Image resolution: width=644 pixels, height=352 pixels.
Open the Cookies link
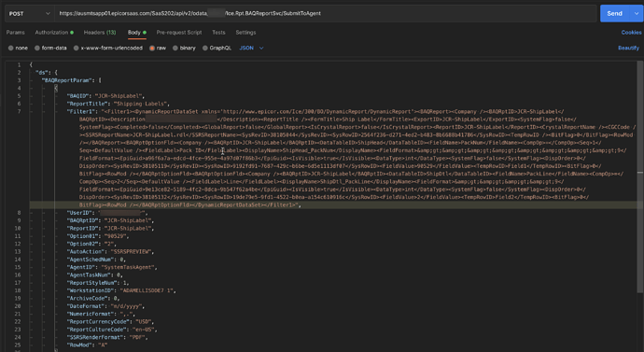point(631,33)
